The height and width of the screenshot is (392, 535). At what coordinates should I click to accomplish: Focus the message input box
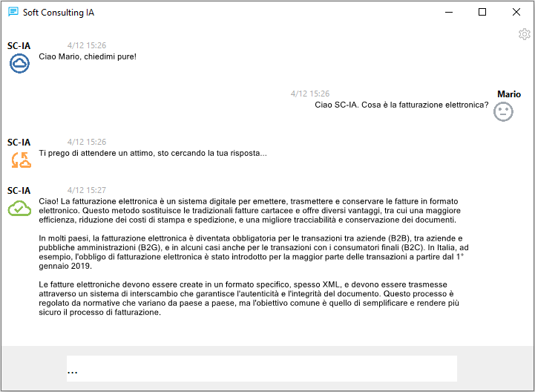click(262, 368)
